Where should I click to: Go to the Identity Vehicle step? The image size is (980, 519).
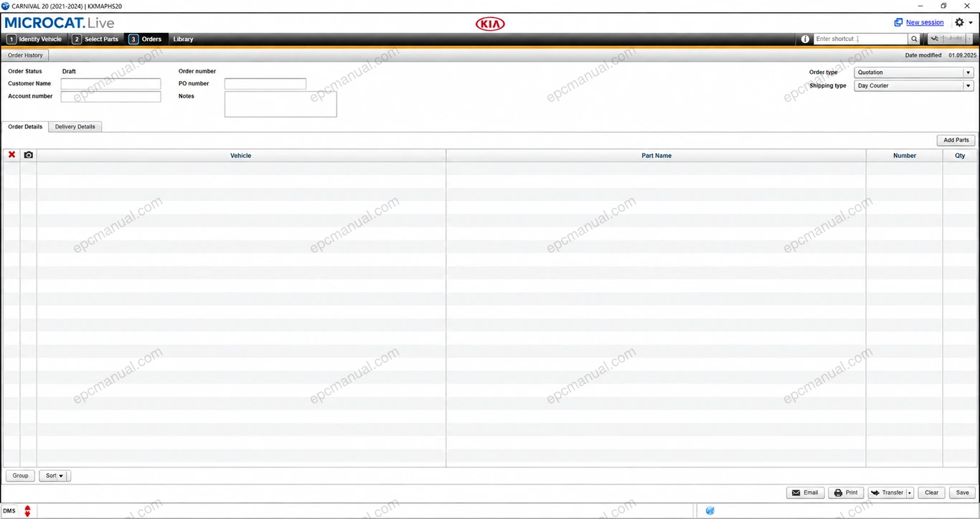pos(34,39)
